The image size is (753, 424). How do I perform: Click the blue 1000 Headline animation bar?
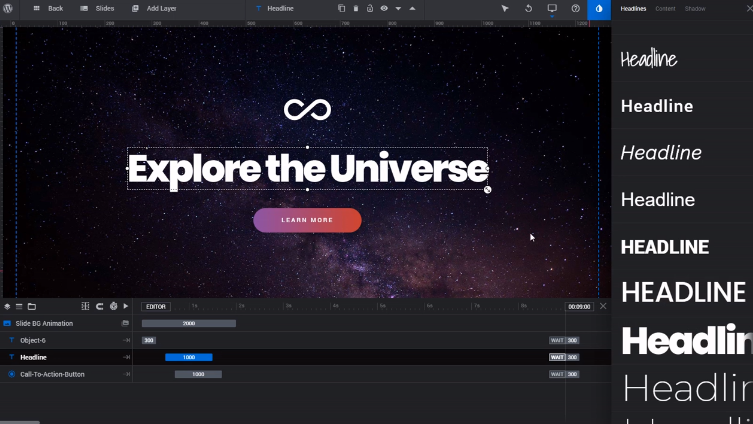[x=189, y=357]
